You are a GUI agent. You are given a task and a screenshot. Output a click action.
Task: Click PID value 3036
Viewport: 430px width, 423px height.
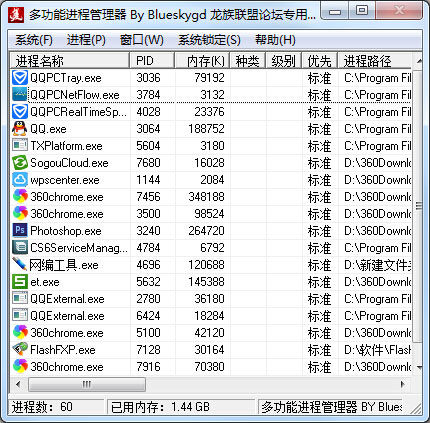148,78
